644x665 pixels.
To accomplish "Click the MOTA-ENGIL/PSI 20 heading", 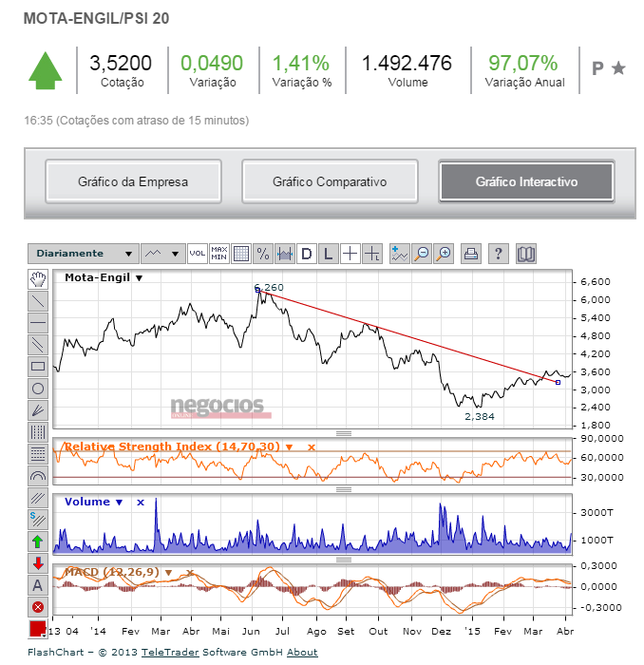I will coord(96,19).
